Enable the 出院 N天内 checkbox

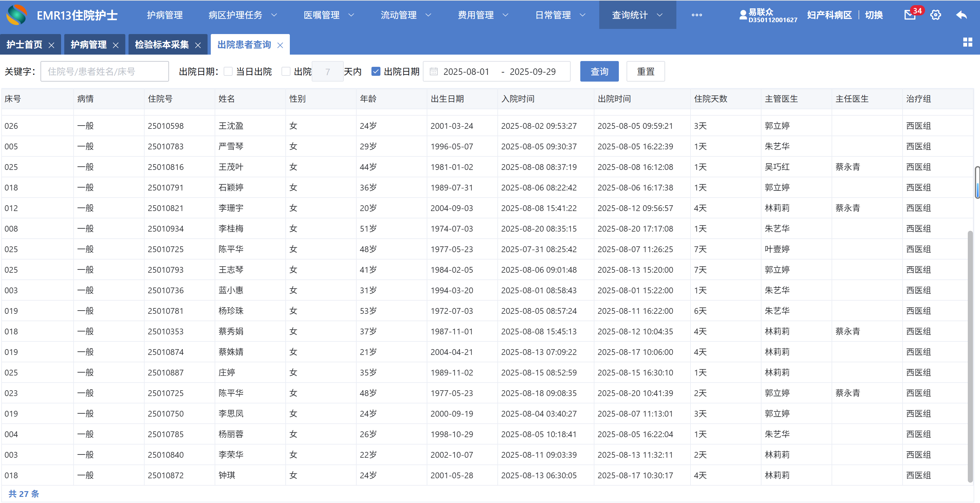[x=286, y=72]
